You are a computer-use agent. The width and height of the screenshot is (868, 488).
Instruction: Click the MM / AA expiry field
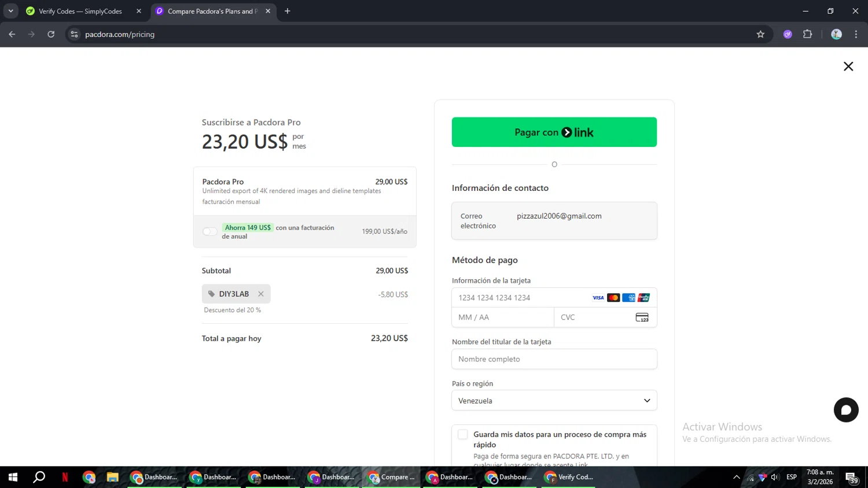pyautogui.click(x=503, y=317)
